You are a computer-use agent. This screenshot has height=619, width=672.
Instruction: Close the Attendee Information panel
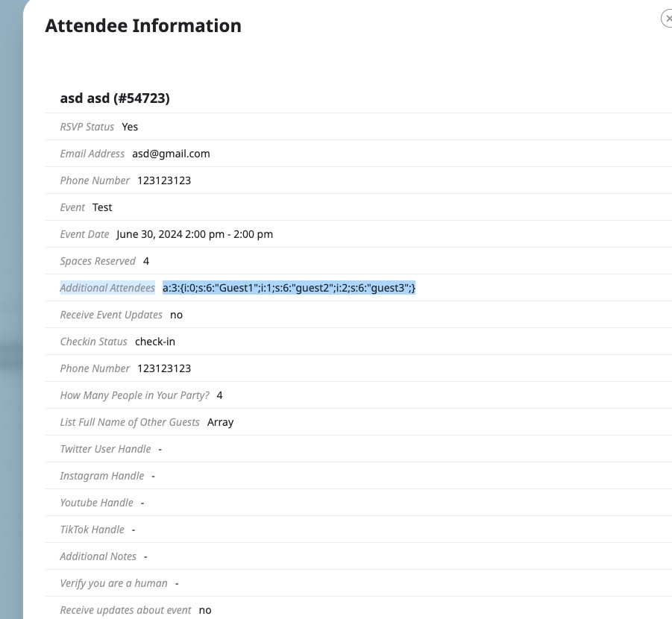click(667, 19)
